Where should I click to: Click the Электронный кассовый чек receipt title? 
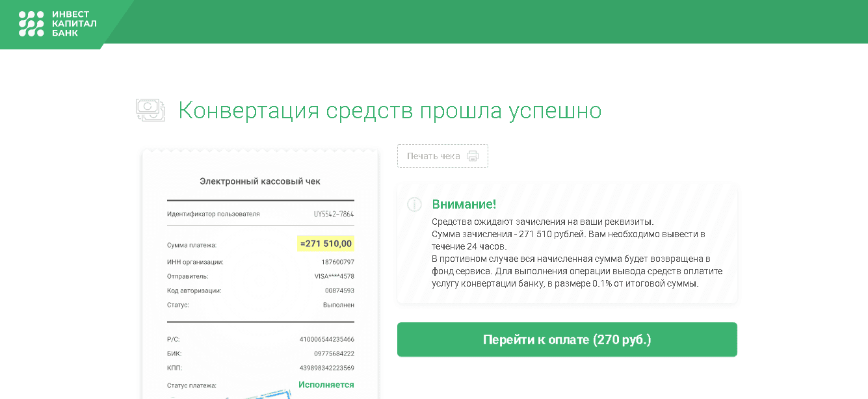click(x=260, y=181)
